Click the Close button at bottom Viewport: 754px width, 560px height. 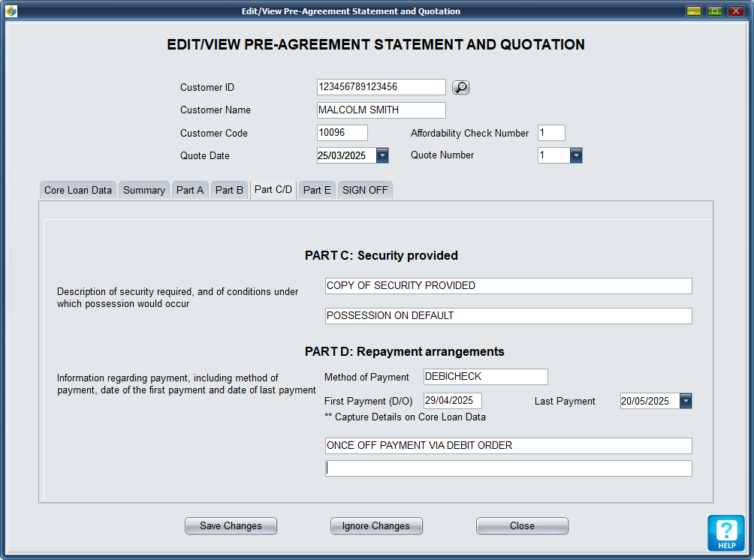coord(522,525)
